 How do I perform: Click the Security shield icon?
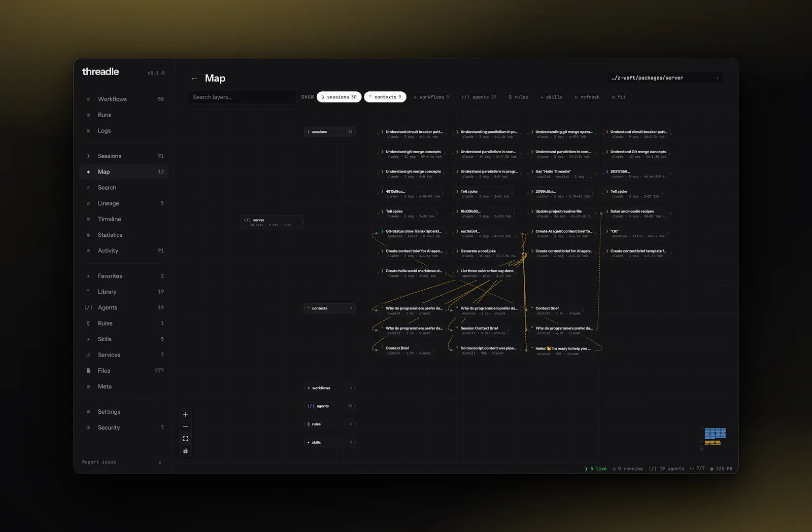point(88,428)
